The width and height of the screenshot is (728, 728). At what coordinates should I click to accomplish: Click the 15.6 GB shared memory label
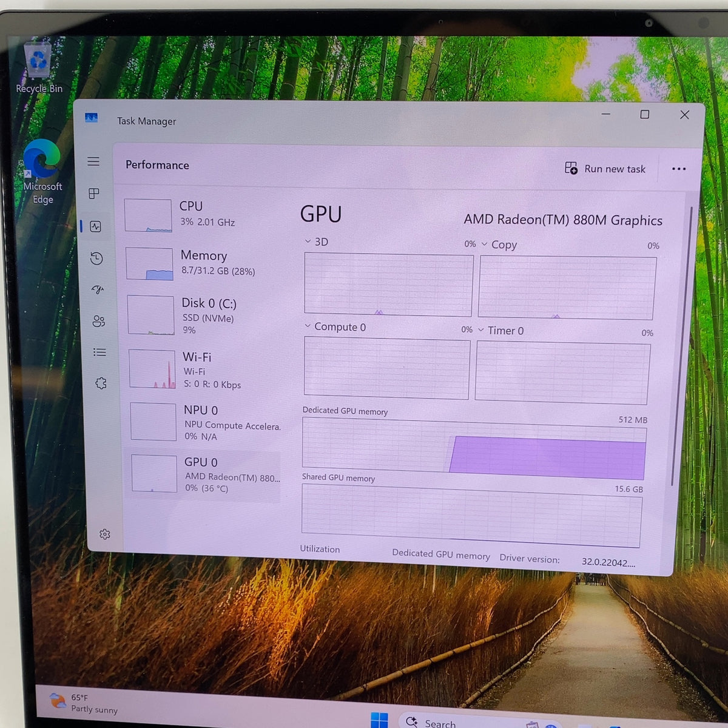coord(629,489)
